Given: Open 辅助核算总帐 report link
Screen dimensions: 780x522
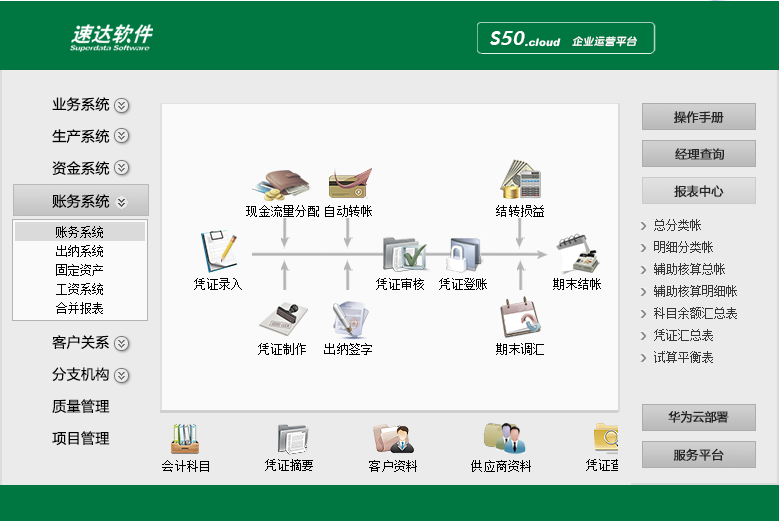Looking at the screenshot, I should coord(689,269).
